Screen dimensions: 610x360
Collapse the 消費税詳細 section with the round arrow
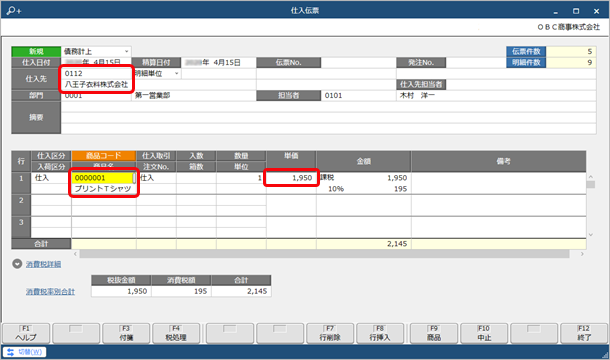coord(17,264)
